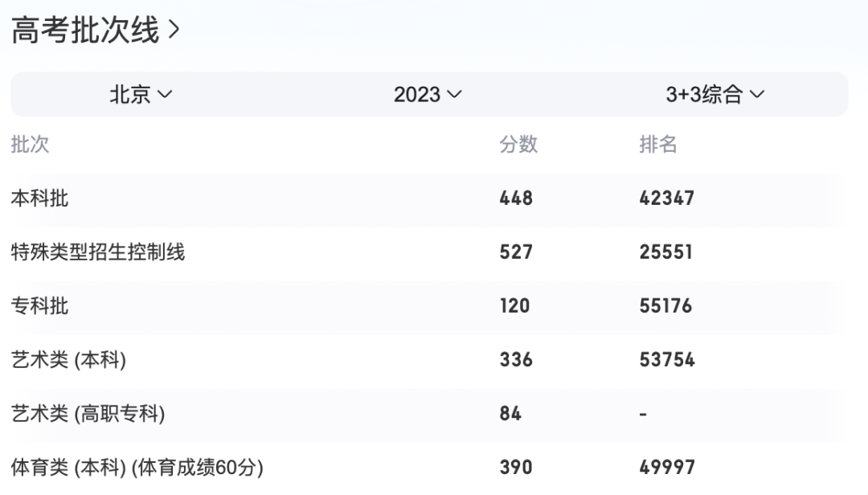Image resolution: width=868 pixels, height=495 pixels.
Task: Expand the 2023 year dropdown
Action: coord(428,95)
